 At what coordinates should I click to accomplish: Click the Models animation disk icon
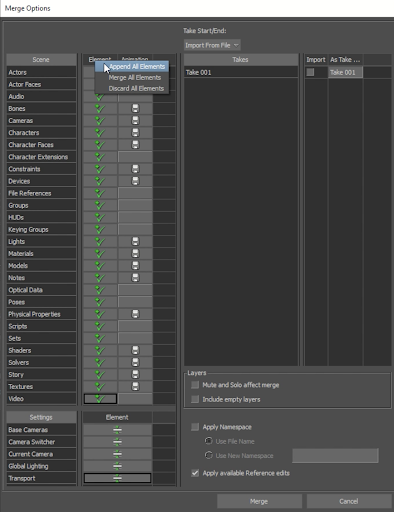tap(135, 266)
